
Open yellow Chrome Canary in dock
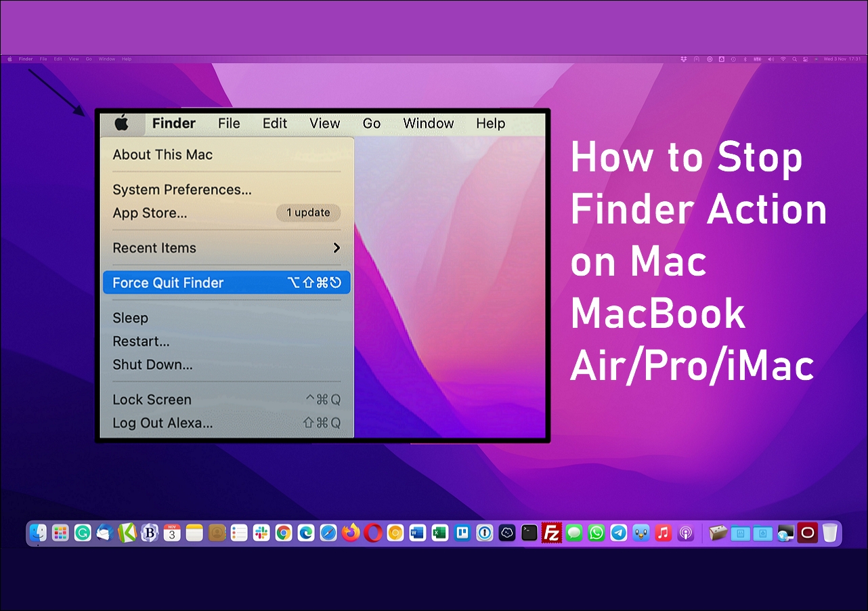pos(395,533)
